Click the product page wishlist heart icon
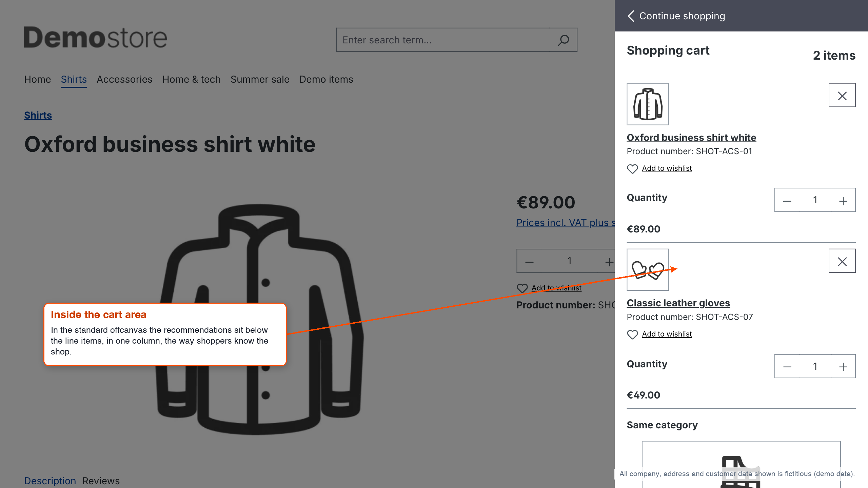This screenshot has width=868, height=488. coord(522,288)
